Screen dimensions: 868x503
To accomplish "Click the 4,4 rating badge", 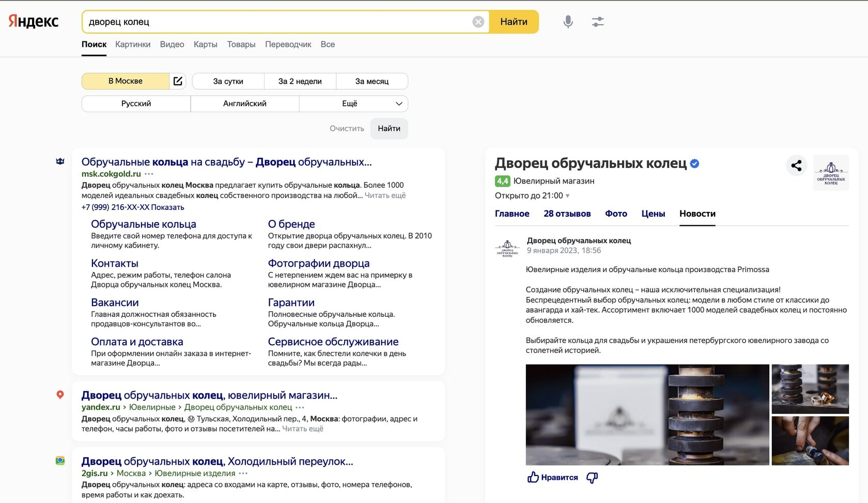I will pos(502,181).
